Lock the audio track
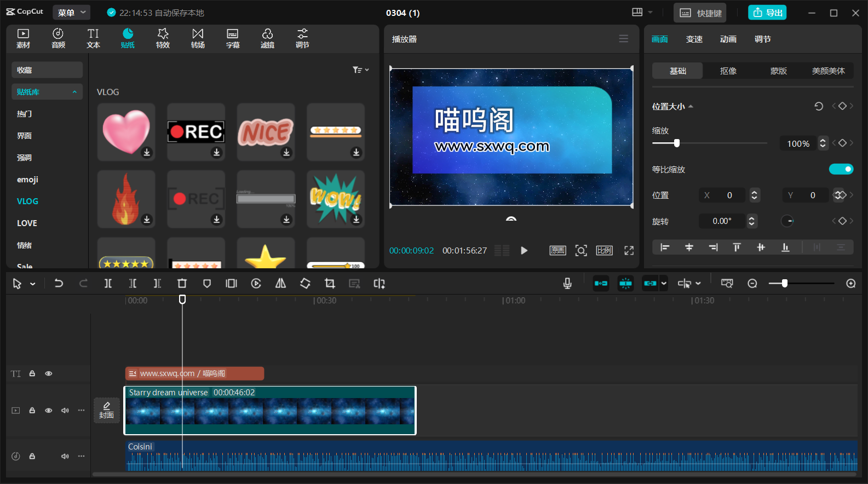Image resolution: width=868 pixels, height=484 pixels. [x=32, y=456]
